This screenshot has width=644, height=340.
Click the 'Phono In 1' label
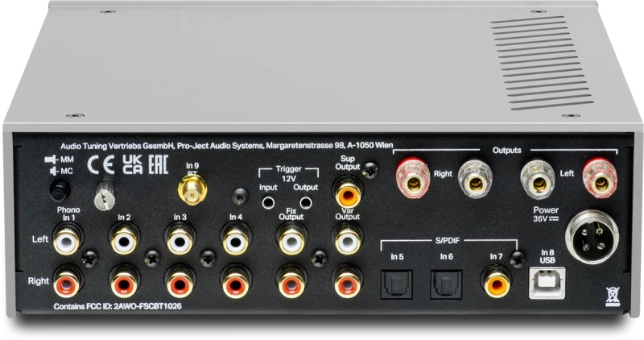[x=68, y=214]
